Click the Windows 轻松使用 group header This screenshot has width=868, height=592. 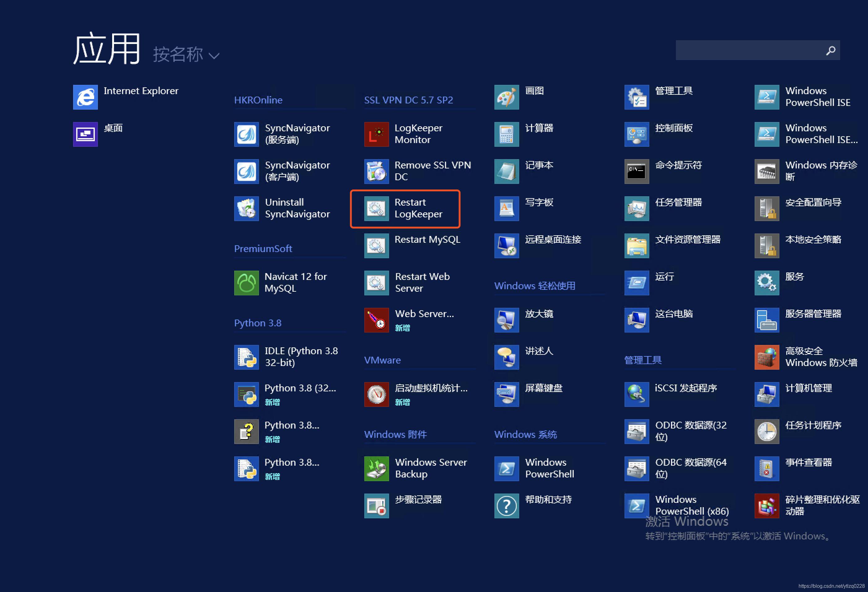(535, 286)
